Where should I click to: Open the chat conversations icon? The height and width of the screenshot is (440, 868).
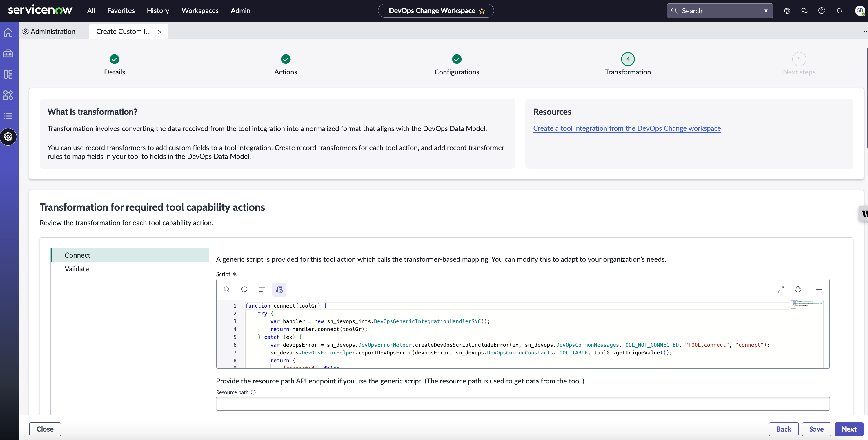(x=804, y=11)
